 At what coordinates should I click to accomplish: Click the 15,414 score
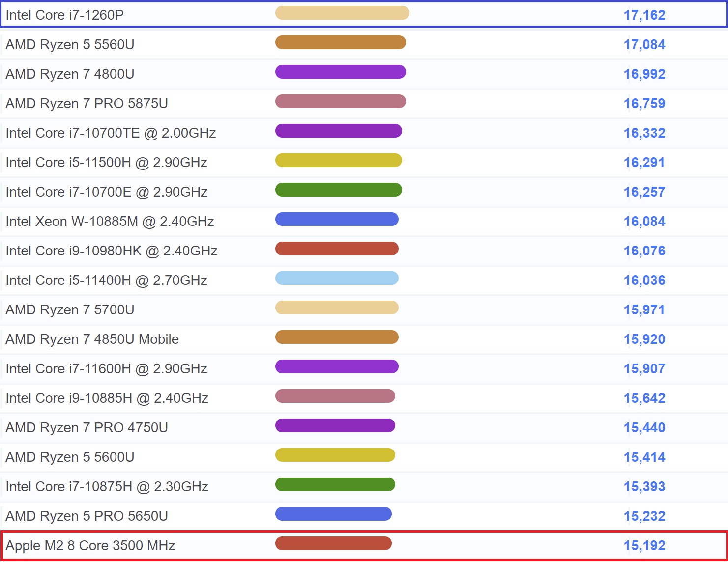[644, 457]
